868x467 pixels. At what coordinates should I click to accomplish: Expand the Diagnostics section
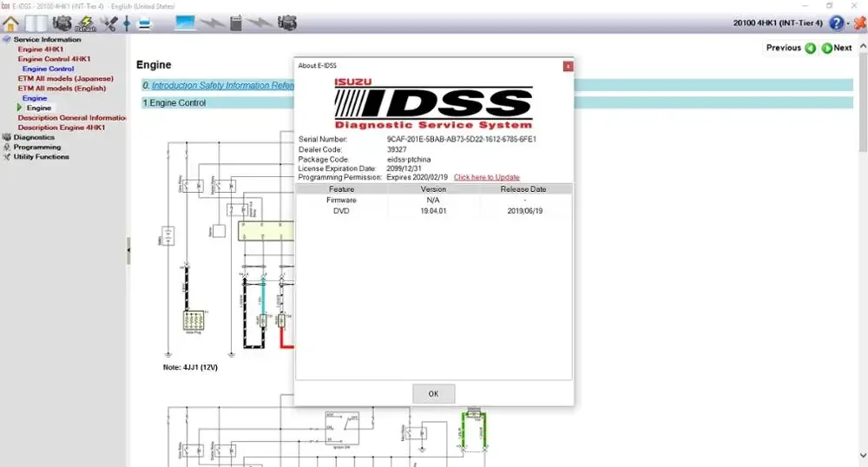(x=34, y=138)
